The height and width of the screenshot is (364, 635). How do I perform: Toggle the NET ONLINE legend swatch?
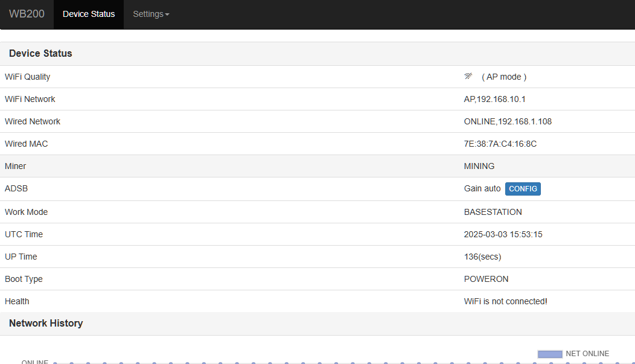click(549, 354)
